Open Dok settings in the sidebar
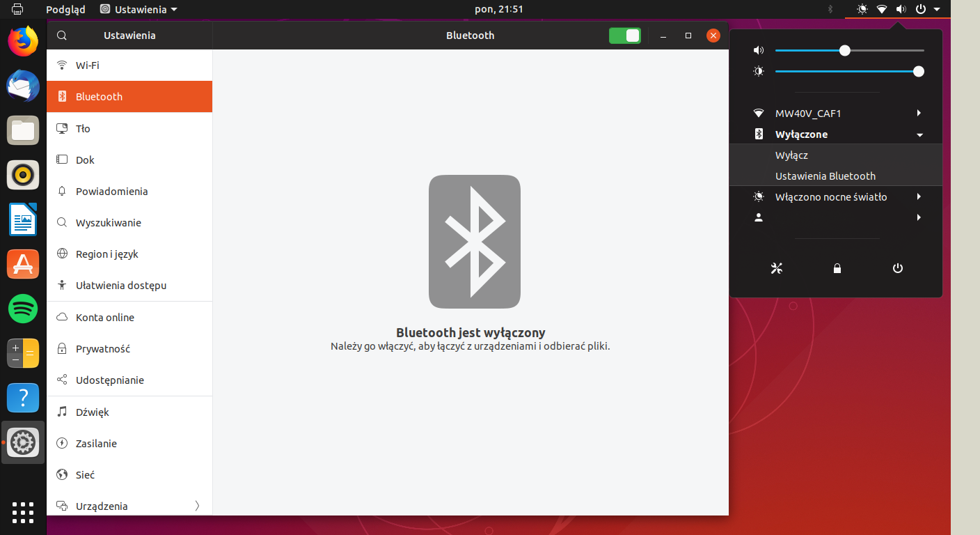This screenshot has width=980, height=535. 129,160
